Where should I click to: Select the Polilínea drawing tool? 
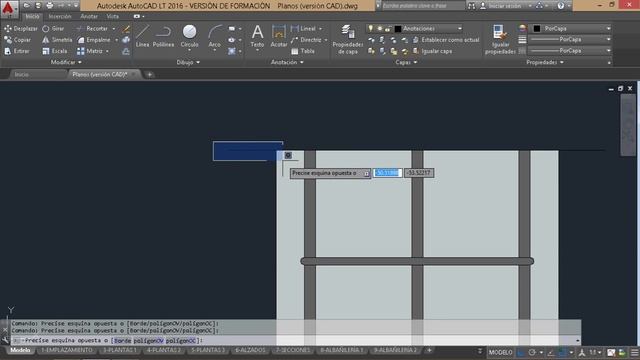(163, 36)
